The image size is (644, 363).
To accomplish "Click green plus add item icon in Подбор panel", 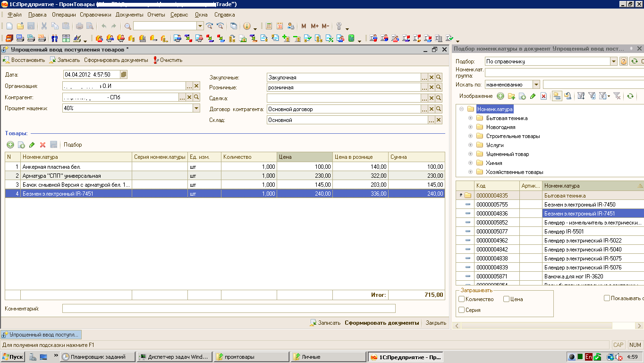I will point(500,96).
